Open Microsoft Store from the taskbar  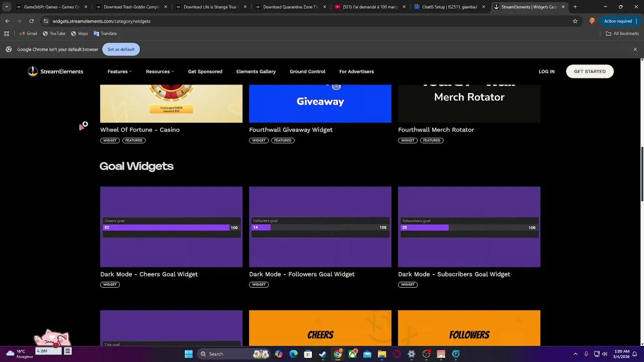tap(308, 354)
